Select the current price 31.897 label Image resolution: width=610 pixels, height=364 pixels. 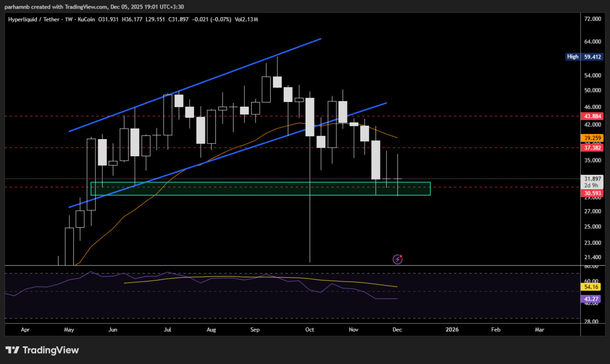[593, 179]
